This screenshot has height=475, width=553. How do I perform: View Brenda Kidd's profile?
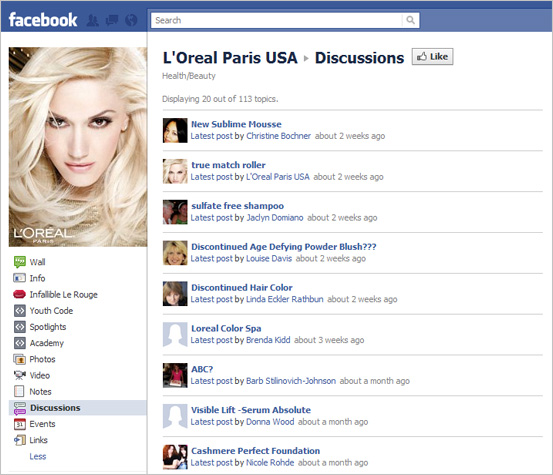tap(268, 340)
